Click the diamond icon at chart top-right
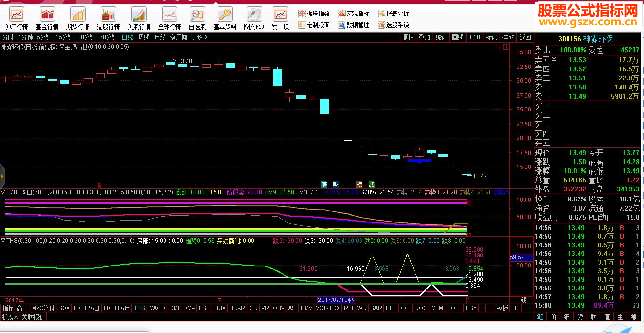 tap(498, 47)
